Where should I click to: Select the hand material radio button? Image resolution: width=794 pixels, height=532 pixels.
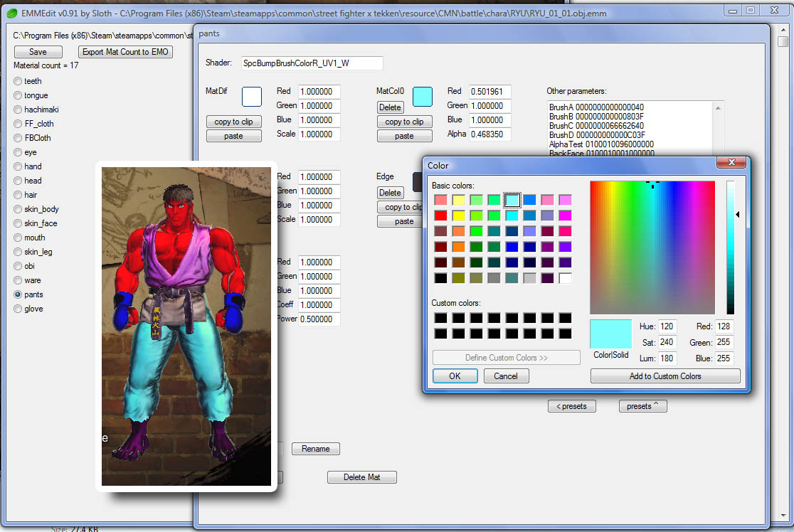pyautogui.click(x=18, y=166)
